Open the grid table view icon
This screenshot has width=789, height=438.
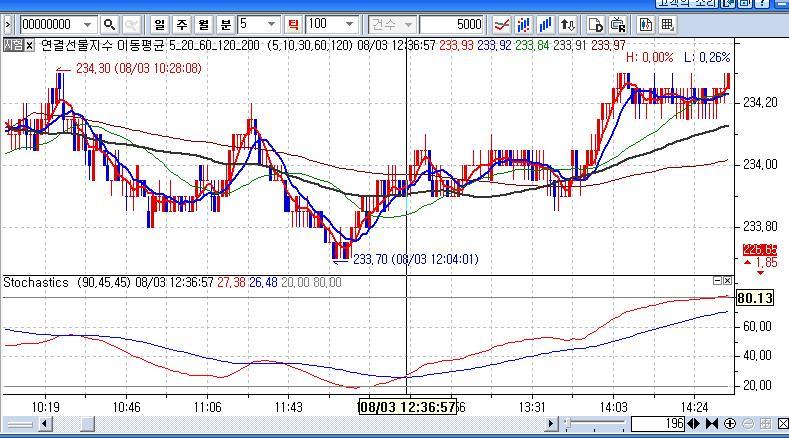point(667,24)
